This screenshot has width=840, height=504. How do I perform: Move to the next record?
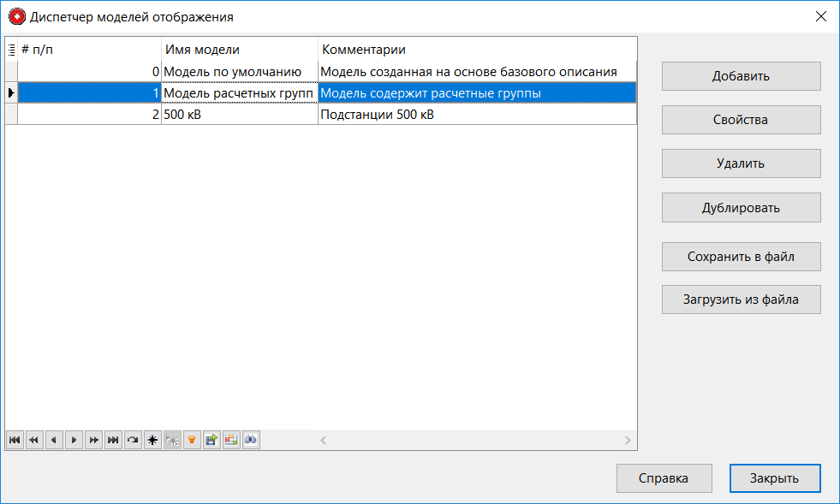[73, 440]
